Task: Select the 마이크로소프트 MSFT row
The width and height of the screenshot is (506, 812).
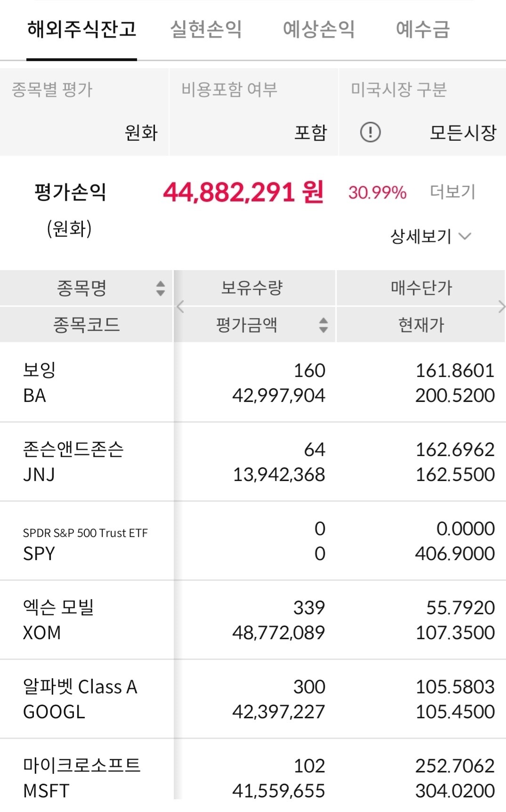Action: 87,778
